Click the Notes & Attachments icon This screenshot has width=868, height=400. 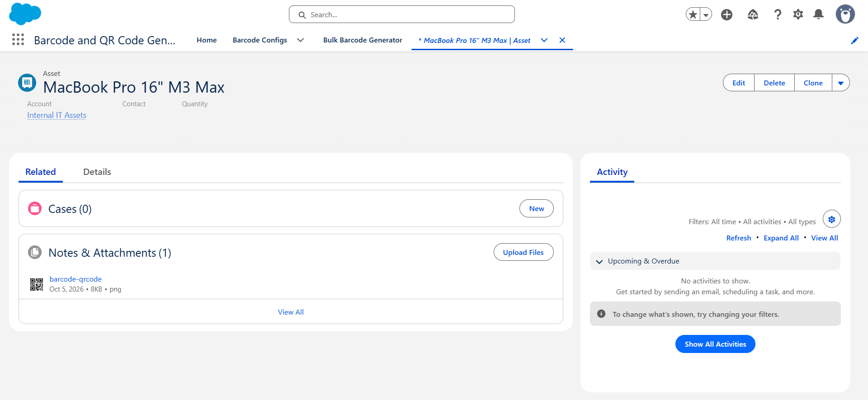click(x=35, y=252)
